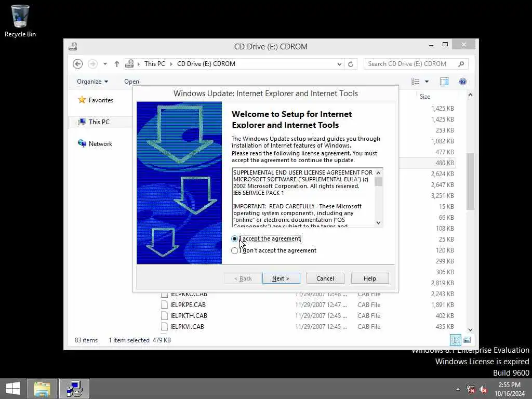Screen dimensions: 532x399
Task: Switch to large icons status bar icon
Action: coord(467,340)
